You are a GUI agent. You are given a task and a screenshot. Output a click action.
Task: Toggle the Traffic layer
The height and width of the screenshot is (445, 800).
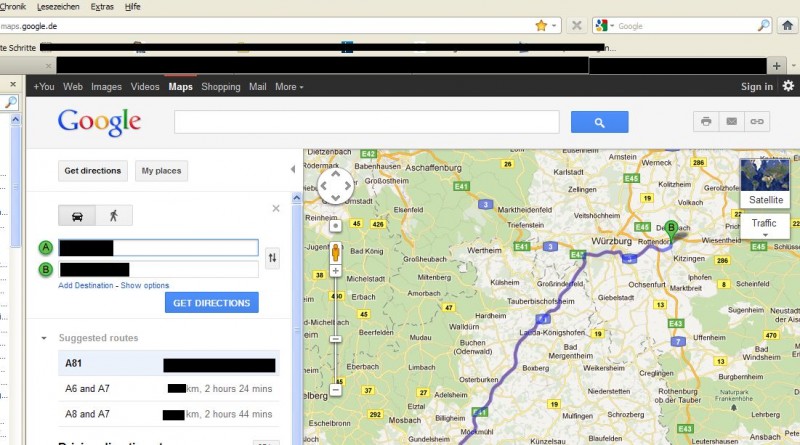764,226
